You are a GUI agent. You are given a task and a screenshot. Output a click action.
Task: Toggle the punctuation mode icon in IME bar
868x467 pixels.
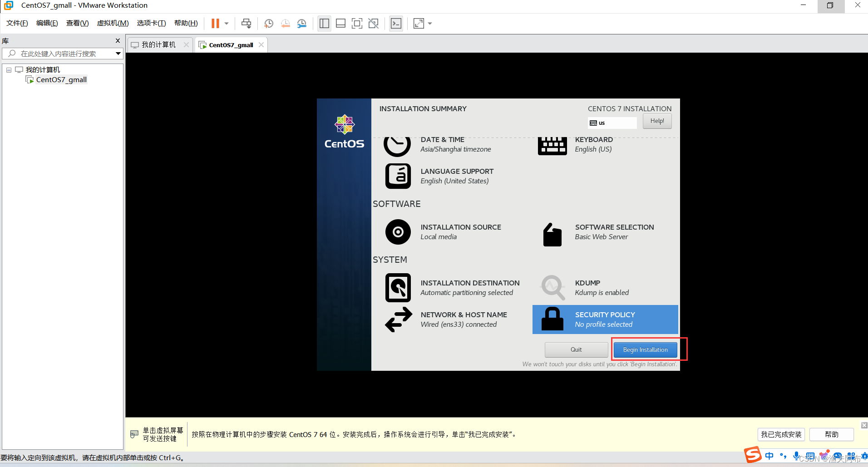pos(783,456)
